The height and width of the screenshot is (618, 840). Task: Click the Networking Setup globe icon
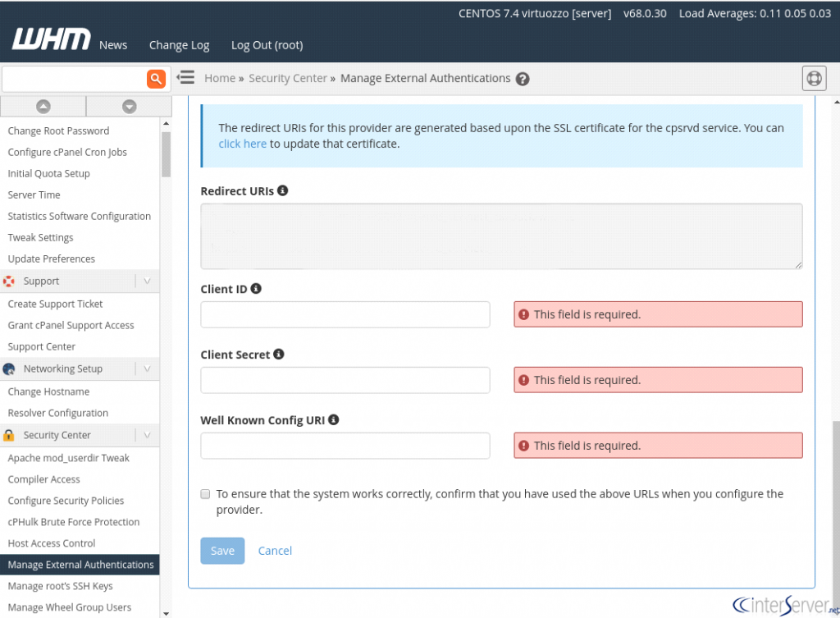9,369
